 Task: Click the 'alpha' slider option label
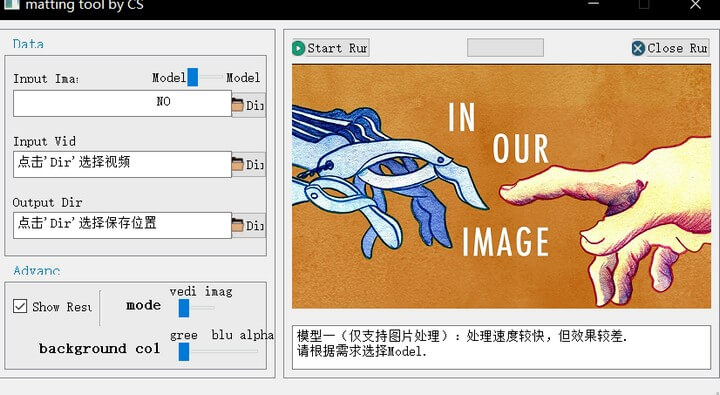pyautogui.click(x=257, y=335)
